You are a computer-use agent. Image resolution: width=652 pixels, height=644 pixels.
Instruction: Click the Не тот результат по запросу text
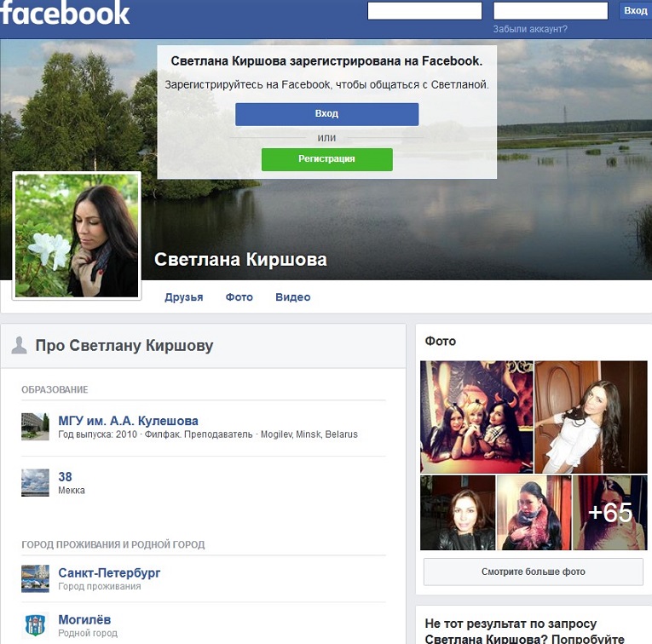(x=511, y=624)
